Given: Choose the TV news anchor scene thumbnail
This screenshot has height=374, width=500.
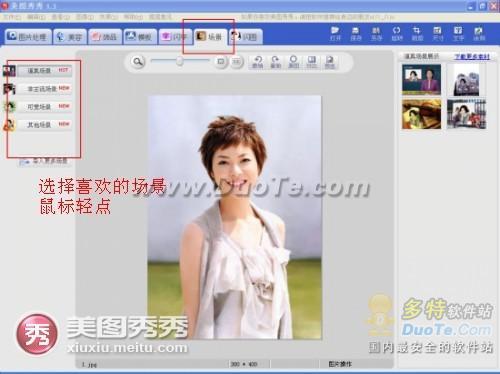Looking at the screenshot, I should [x=421, y=80].
